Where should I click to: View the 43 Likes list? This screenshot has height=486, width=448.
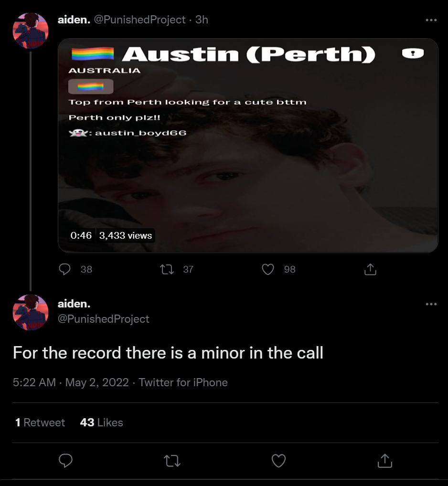[x=101, y=423]
